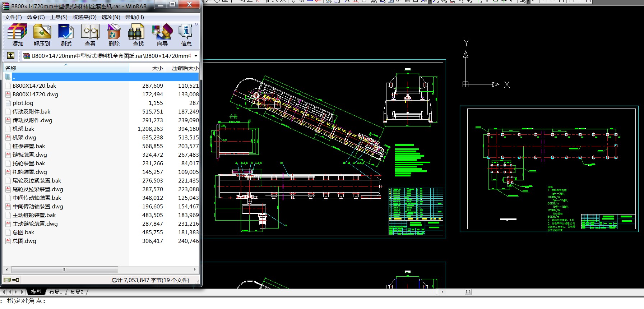Click the Add (添加) toolbar icon
The width and height of the screenshot is (644, 309).
[x=18, y=35]
